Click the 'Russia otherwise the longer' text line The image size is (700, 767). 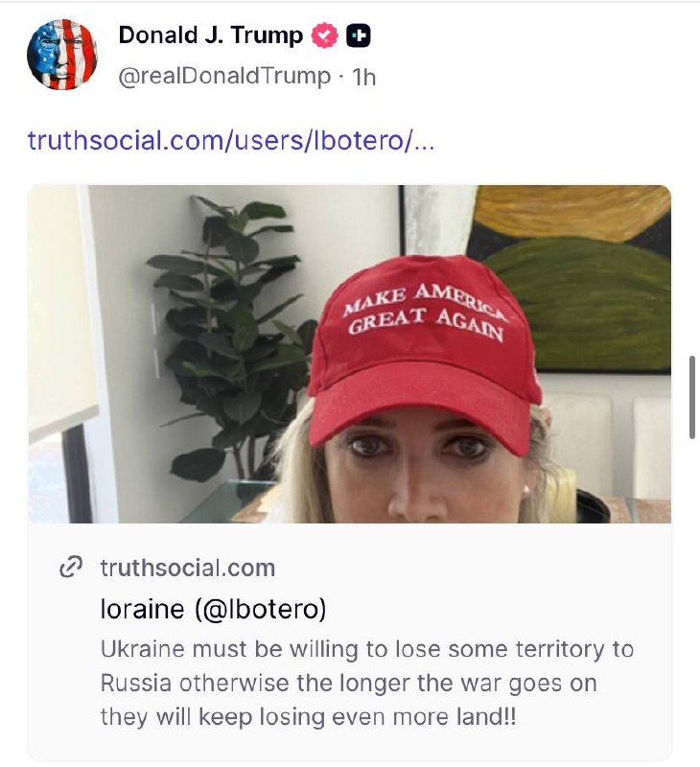coord(349,684)
